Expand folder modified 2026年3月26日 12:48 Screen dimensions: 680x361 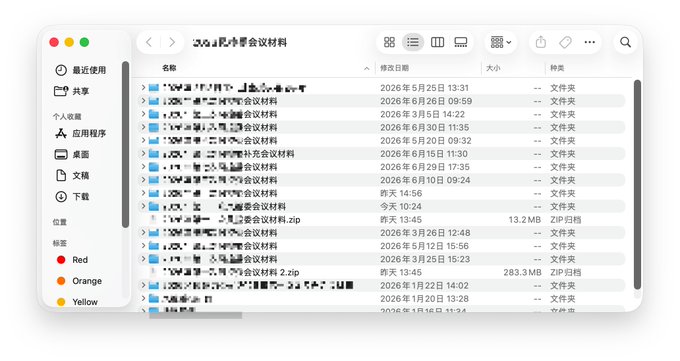click(143, 233)
